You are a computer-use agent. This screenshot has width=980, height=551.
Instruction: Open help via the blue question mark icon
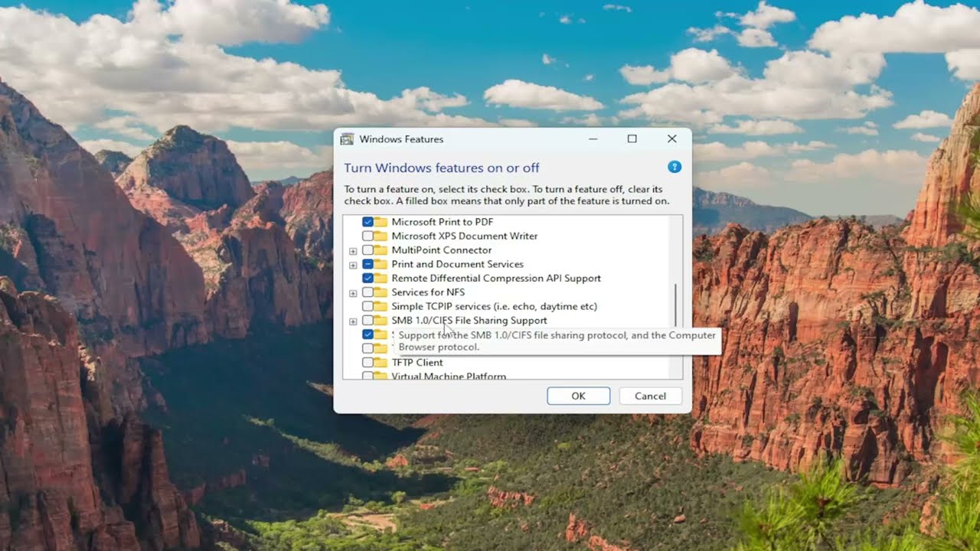click(675, 167)
